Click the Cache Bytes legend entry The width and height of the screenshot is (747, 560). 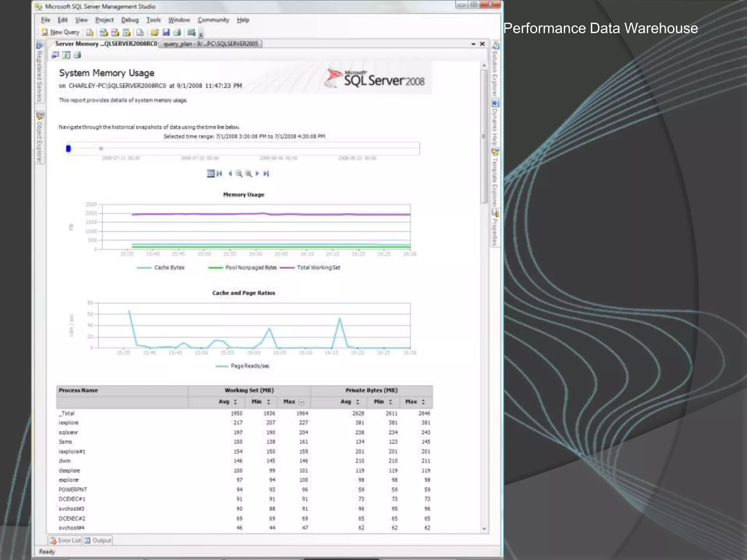pos(161,268)
